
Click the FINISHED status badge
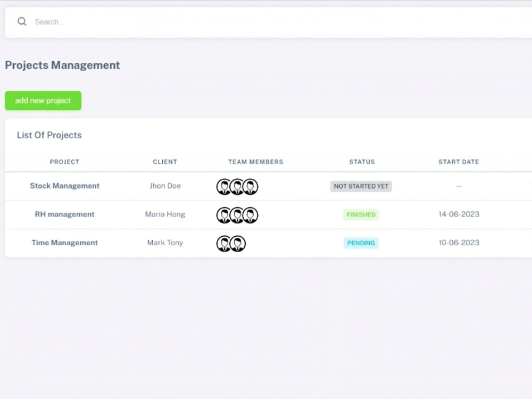coord(361,215)
